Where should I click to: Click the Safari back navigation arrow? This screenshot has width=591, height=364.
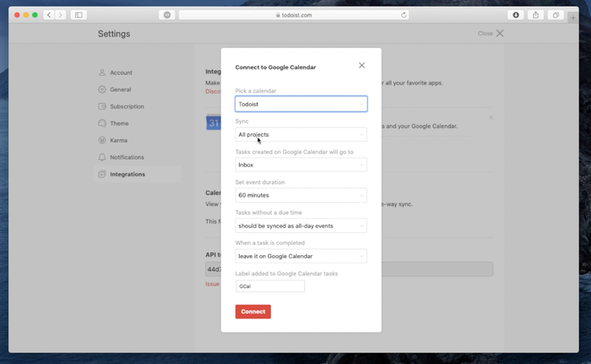pos(49,14)
